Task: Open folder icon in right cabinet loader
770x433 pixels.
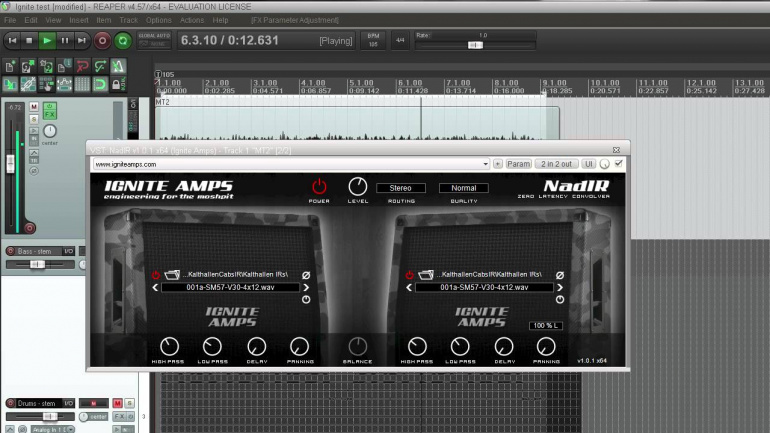Action: click(x=423, y=274)
